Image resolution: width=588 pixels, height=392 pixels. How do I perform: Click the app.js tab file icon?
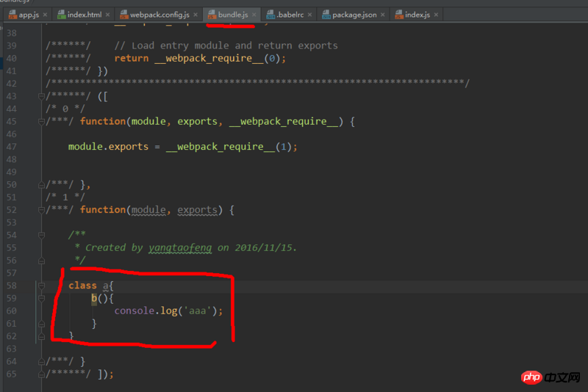click(x=12, y=15)
